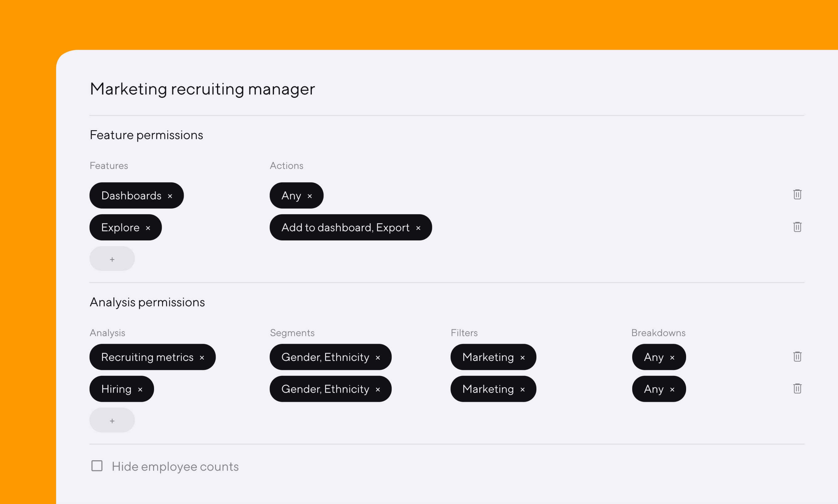Delete the Explore feature permission row
838x504 pixels.
(x=797, y=227)
